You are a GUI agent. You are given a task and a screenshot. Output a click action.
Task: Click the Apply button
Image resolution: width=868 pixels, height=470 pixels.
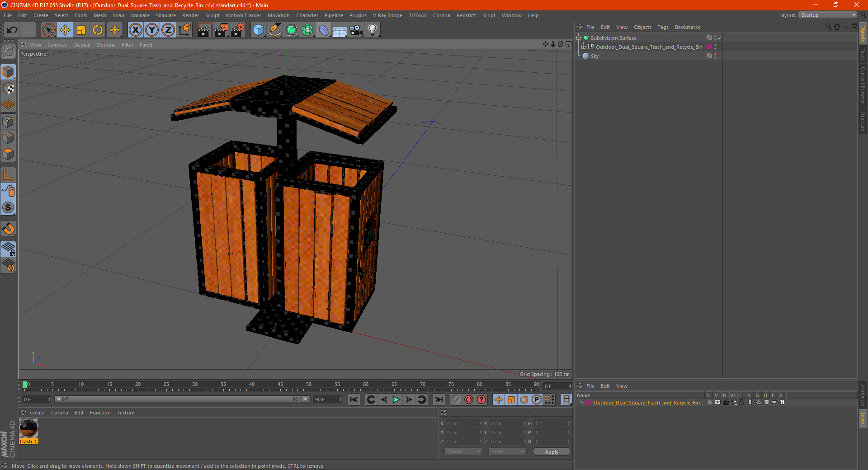point(552,451)
